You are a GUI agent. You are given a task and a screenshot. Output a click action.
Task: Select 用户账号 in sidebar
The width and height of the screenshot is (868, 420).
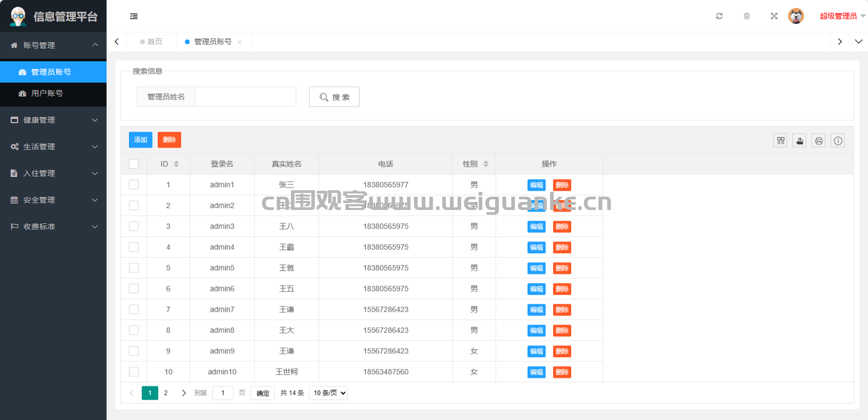point(53,93)
